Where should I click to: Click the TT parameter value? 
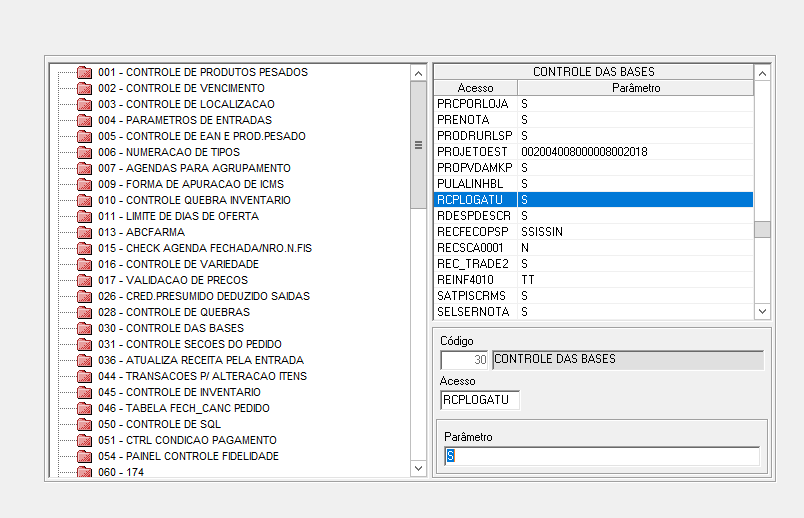coord(528,280)
